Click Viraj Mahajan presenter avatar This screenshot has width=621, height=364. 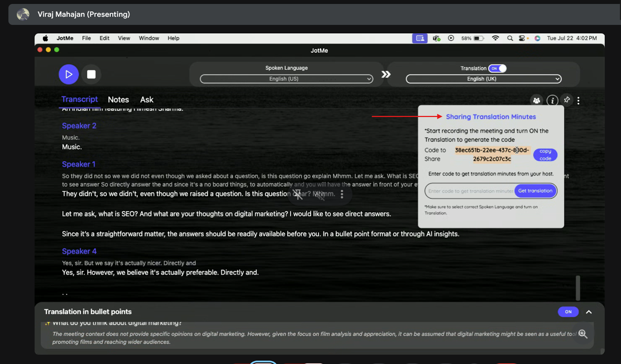pos(23,14)
